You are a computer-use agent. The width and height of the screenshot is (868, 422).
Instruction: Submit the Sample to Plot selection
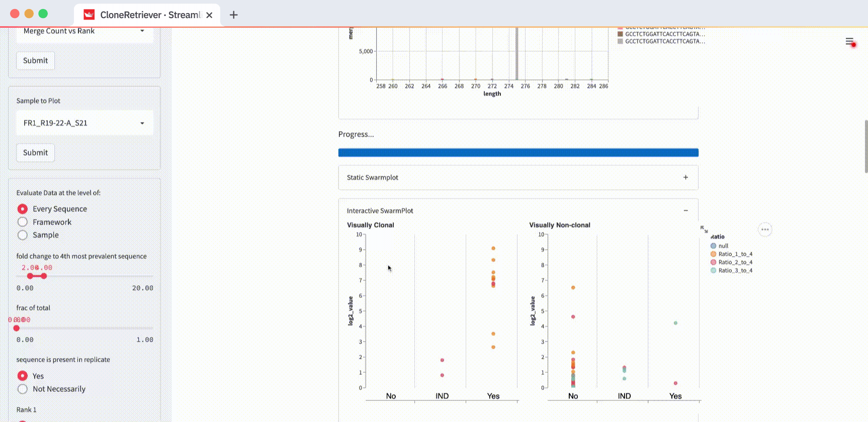coord(35,153)
